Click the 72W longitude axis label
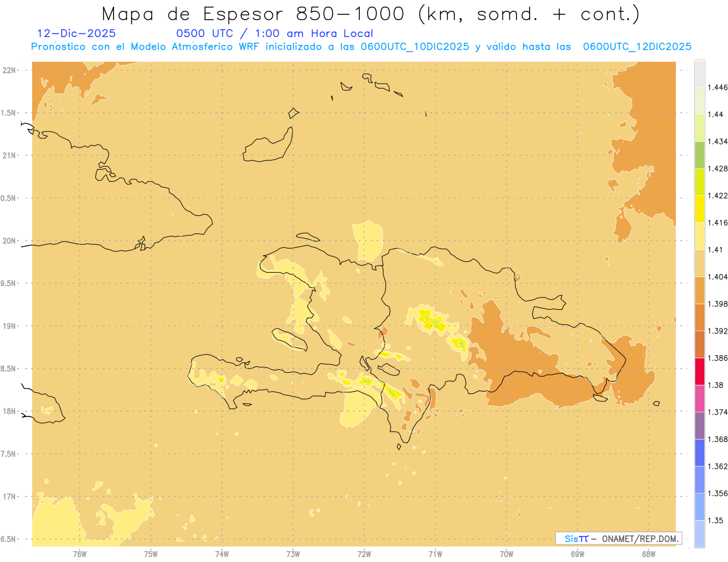Image resolution: width=728 pixels, height=562 pixels. pos(364,554)
